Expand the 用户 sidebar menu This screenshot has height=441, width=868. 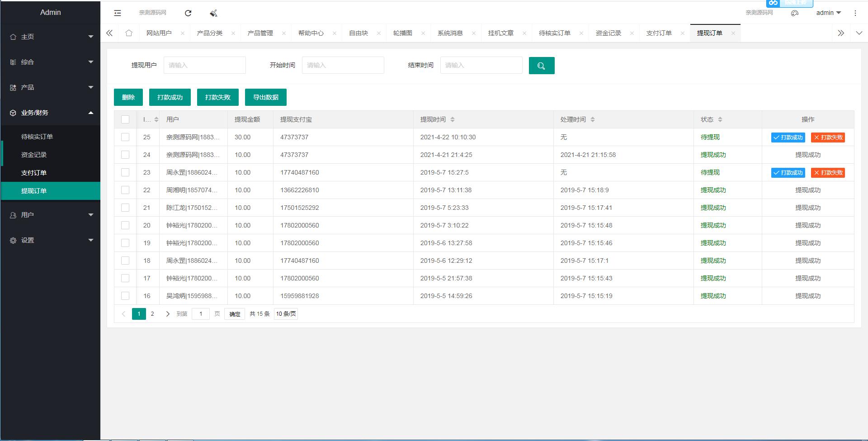pyautogui.click(x=50, y=215)
